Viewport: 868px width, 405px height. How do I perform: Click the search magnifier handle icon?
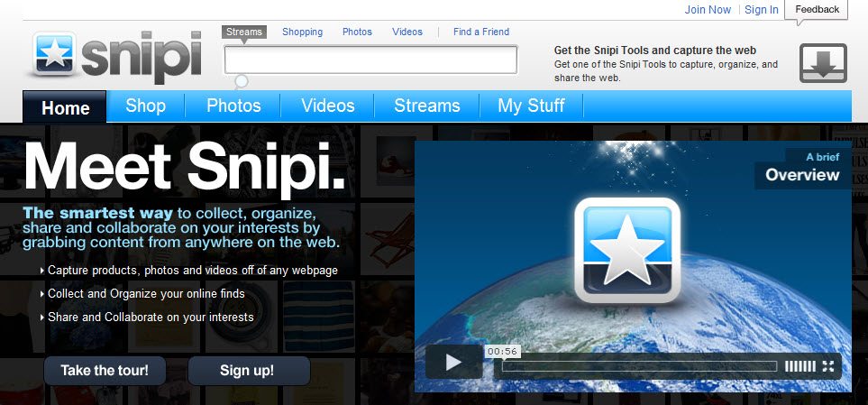(241, 83)
